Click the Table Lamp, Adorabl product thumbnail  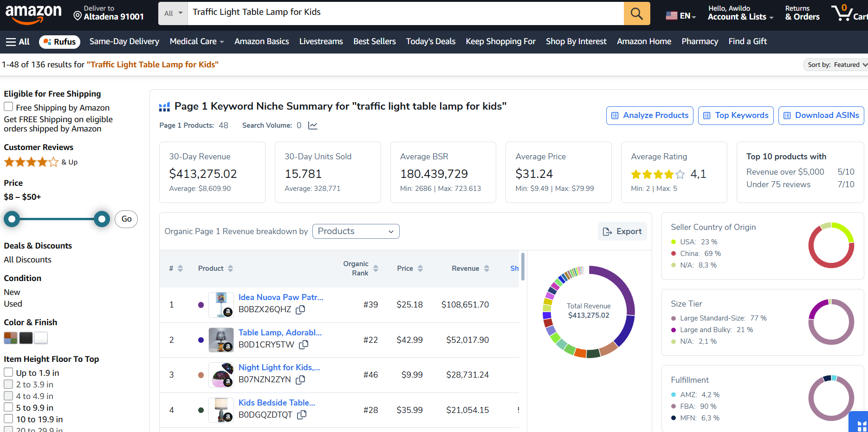tap(221, 340)
